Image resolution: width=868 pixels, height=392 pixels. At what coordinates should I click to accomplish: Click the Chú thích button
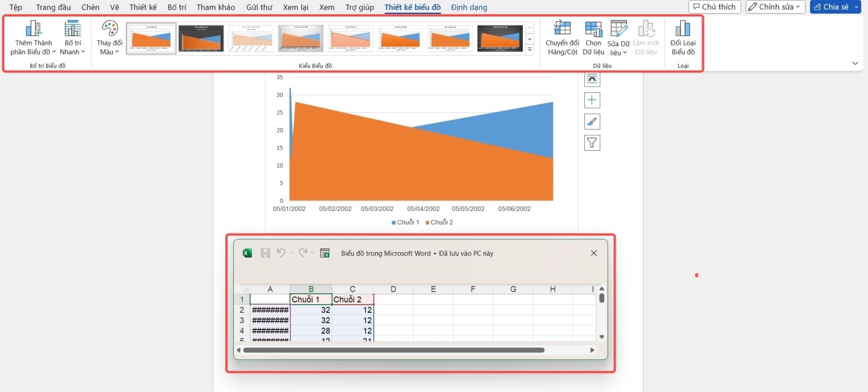[714, 7]
